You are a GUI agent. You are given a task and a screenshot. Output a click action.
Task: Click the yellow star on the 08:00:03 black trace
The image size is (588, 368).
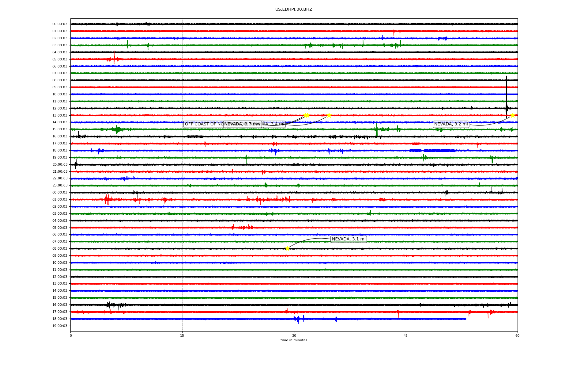[x=287, y=248]
